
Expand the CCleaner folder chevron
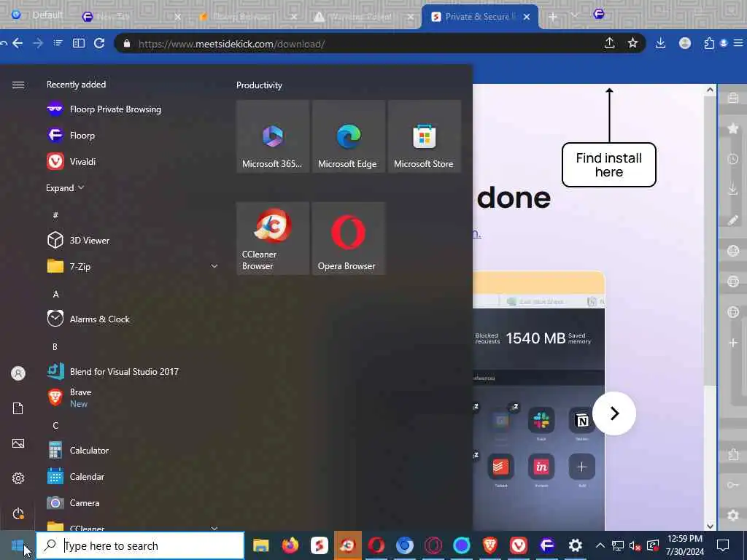[214, 528]
